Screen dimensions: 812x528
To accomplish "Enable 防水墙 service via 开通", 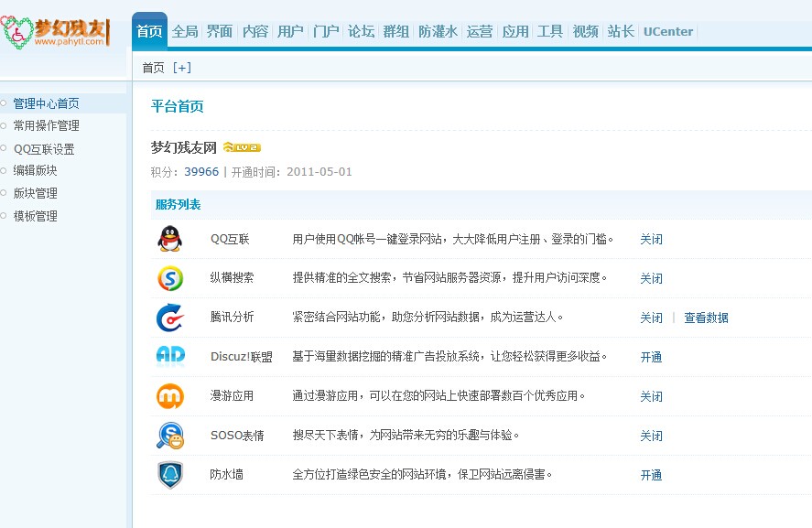I will point(651,476).
